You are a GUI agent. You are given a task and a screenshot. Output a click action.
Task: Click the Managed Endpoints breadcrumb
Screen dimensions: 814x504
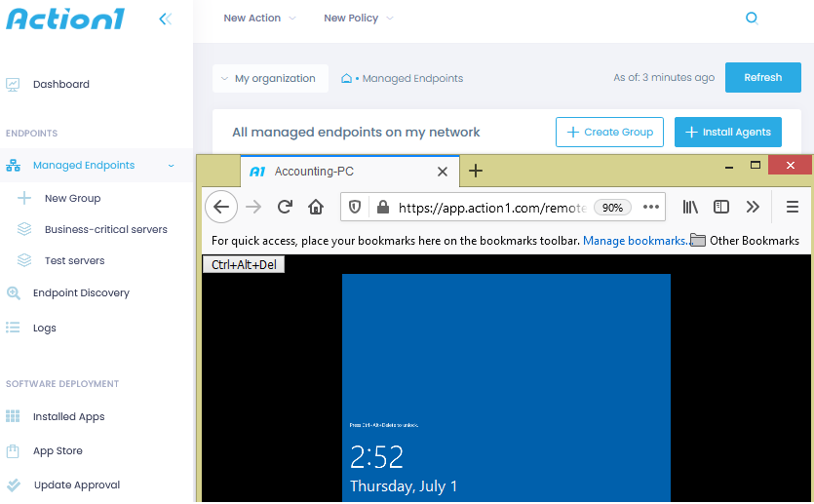pos(412,78)
